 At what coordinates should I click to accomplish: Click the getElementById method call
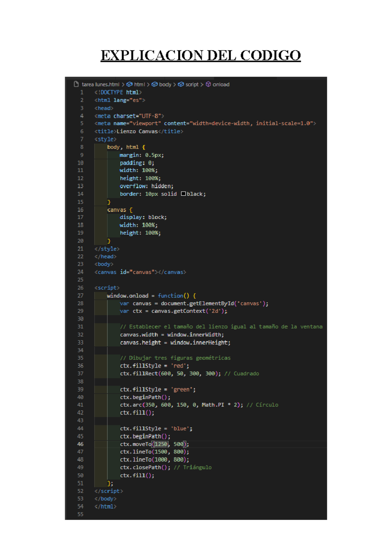pos(211,303)
